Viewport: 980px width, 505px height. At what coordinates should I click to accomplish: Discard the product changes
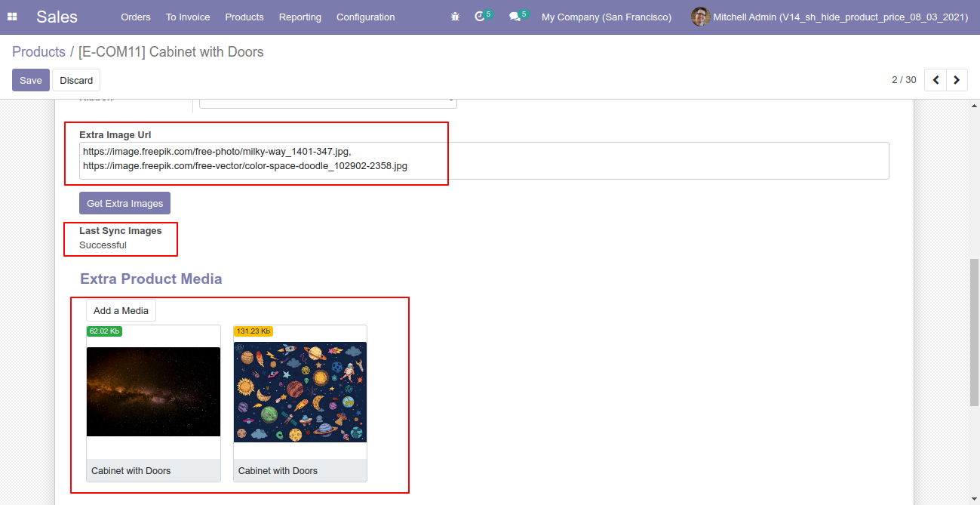pos(76,80)
